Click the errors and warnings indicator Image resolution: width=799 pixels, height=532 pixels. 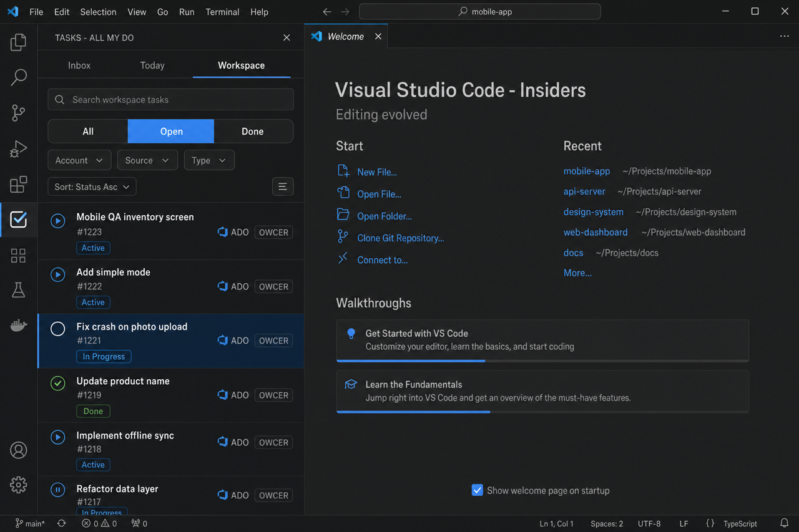click(x=99, y=524)
